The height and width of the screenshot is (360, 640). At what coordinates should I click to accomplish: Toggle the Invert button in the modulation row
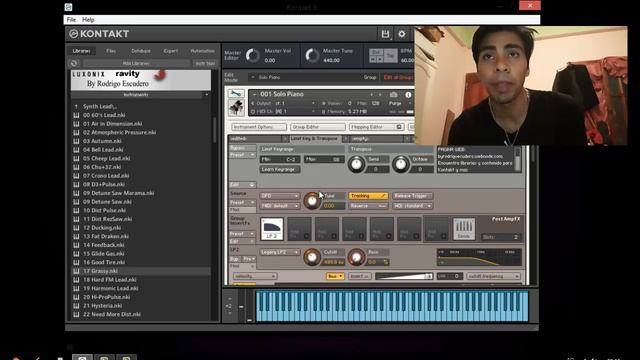point(360,276)
